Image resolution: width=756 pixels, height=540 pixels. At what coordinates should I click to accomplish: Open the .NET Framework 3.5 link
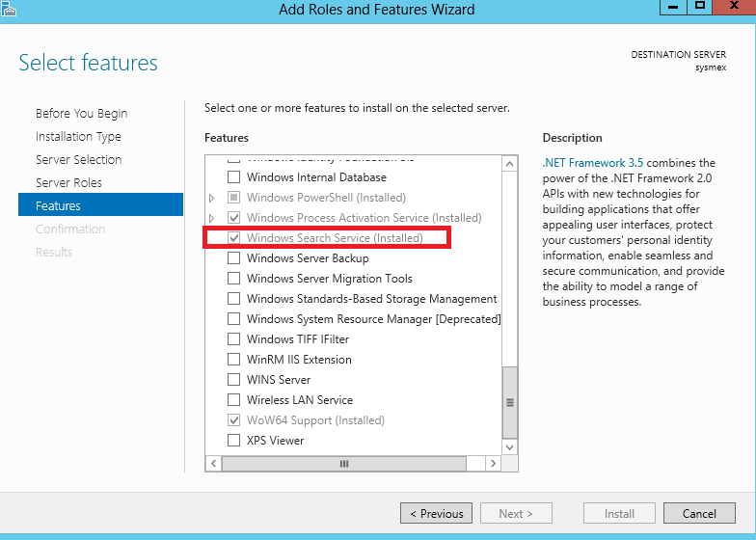[x=593, y=163]
